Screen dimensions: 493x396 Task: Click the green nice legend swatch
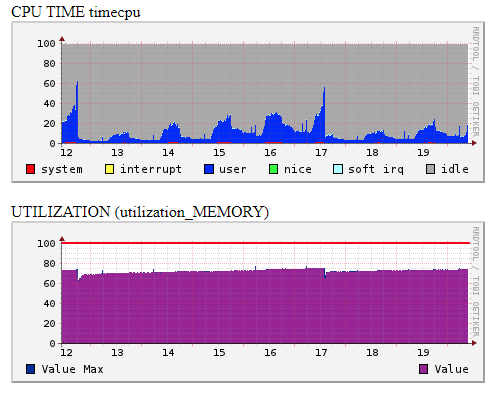[273, 169]
